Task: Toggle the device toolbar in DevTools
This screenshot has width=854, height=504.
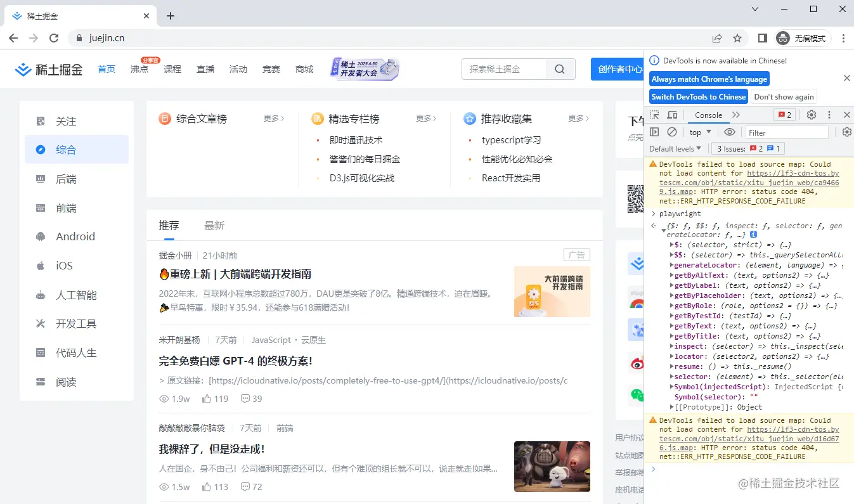Action: tap(672, 115)
